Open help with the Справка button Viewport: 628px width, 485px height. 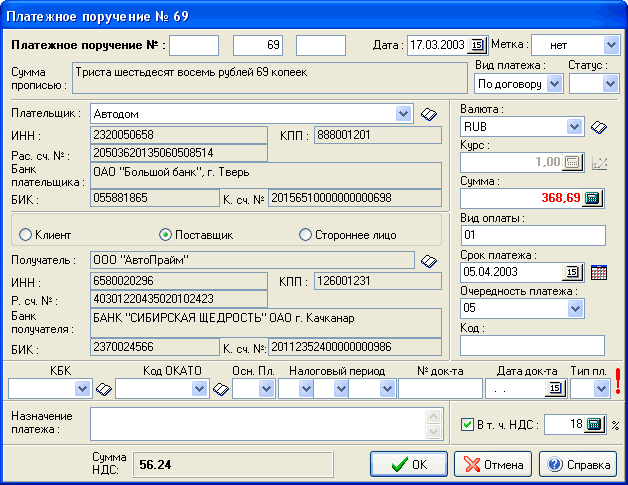point(578,465)
